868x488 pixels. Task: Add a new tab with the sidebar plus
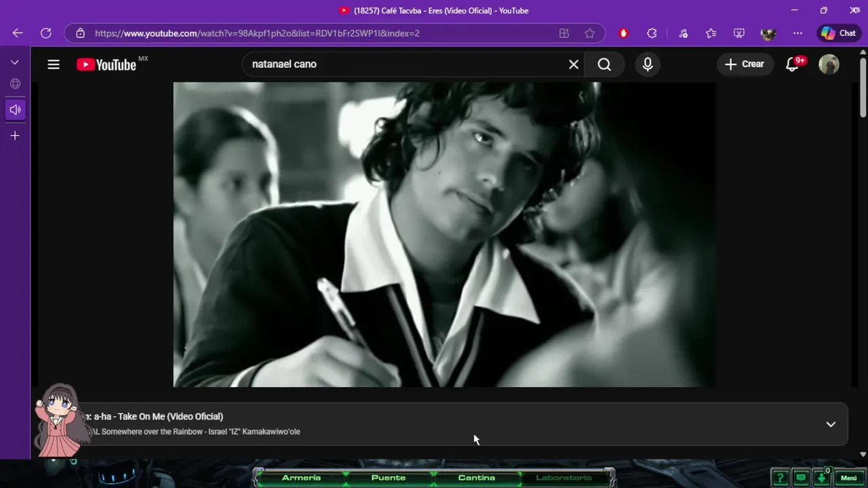[15, 136]
